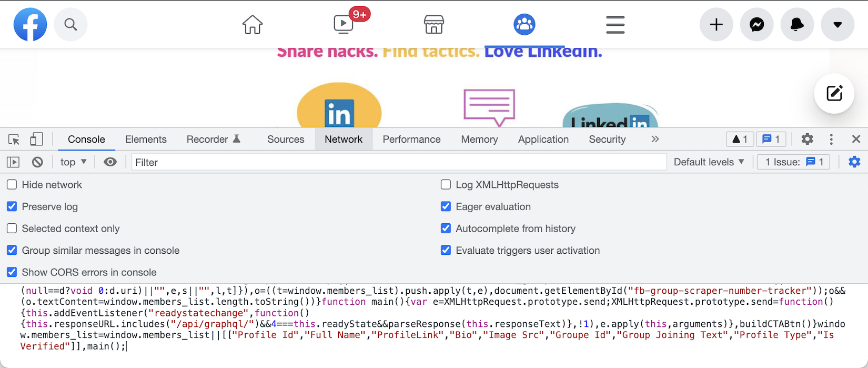
Task: Open the Application tab
Action: point(543,140)
